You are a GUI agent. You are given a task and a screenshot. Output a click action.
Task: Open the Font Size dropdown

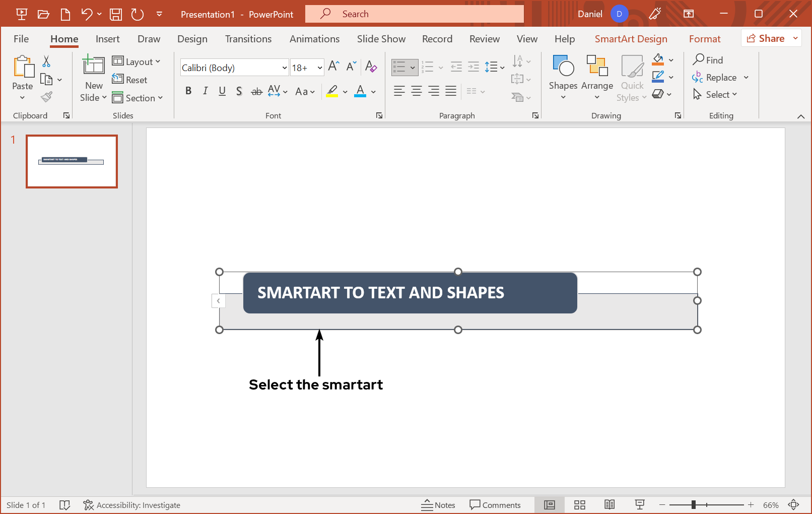tap(320, 67)
